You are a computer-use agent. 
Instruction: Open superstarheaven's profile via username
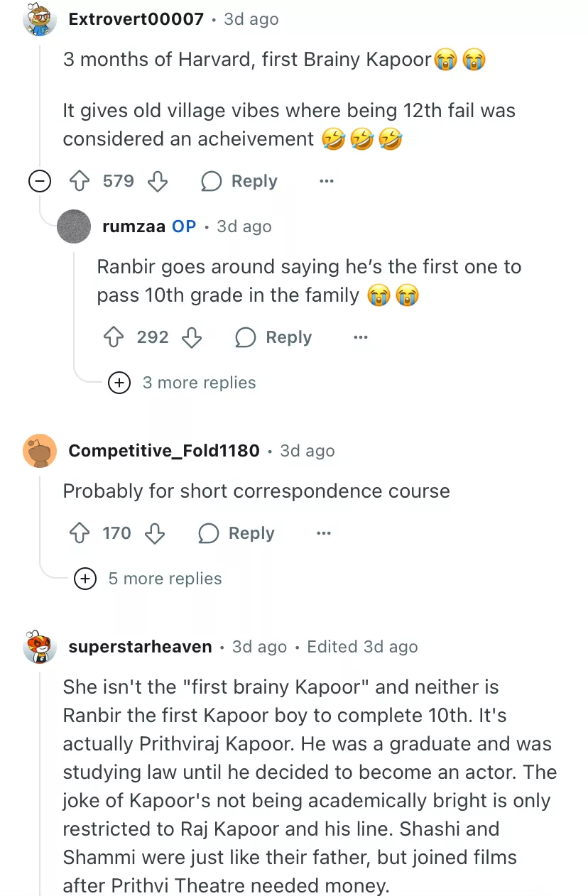(x=140, y=647)
